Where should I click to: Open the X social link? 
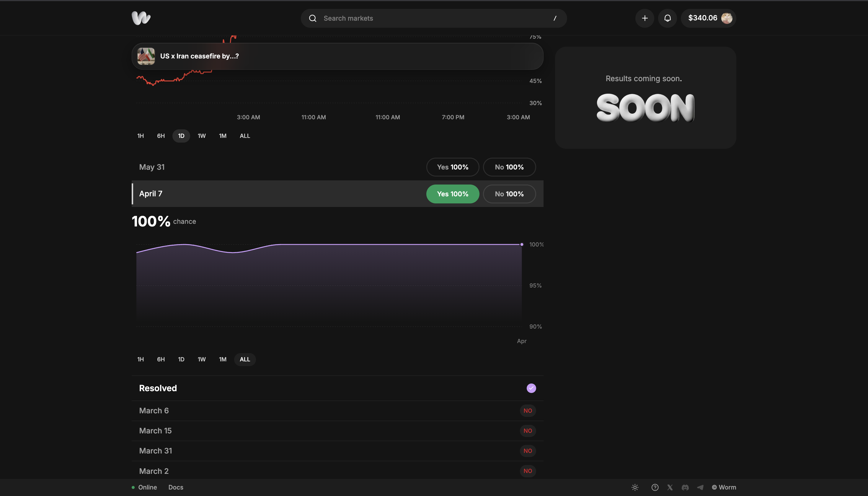(x=670, y=487)
